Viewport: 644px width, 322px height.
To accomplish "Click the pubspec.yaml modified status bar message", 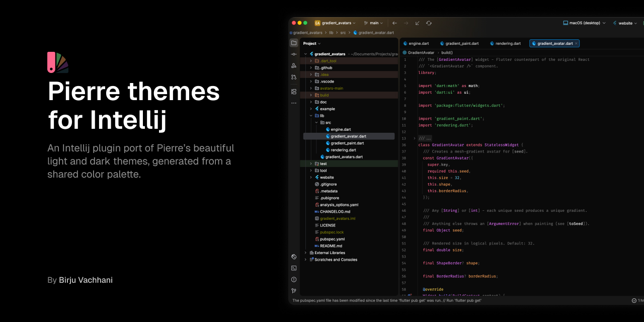I will tap(387, 300).
